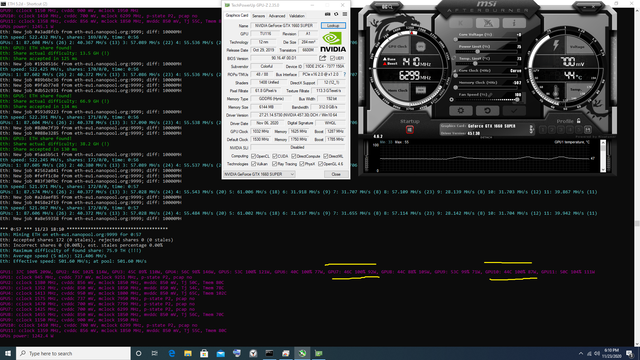Click the Afterburner graph scrollbar down arrow
Viewport: 640px width, 360px height.
click(x=603, y=169)
